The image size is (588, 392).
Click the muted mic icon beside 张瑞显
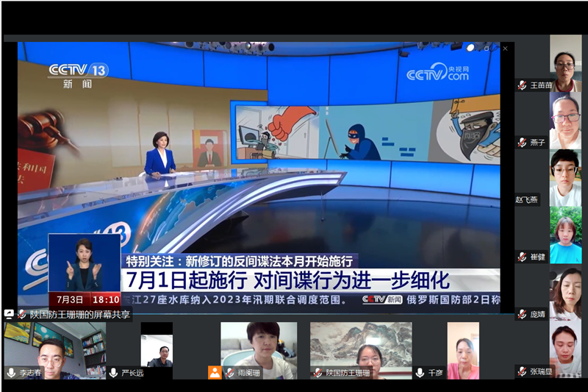(x=522, y=371)
